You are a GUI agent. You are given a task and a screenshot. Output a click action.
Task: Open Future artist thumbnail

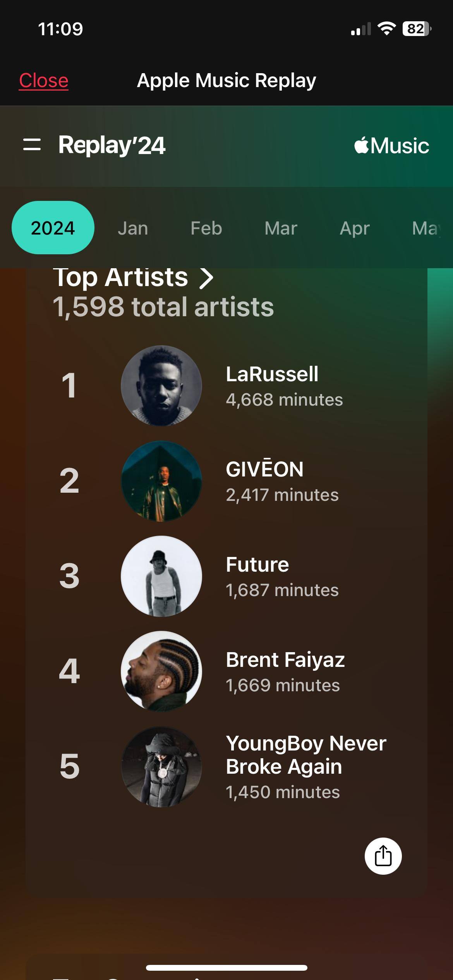pos(161,576)
